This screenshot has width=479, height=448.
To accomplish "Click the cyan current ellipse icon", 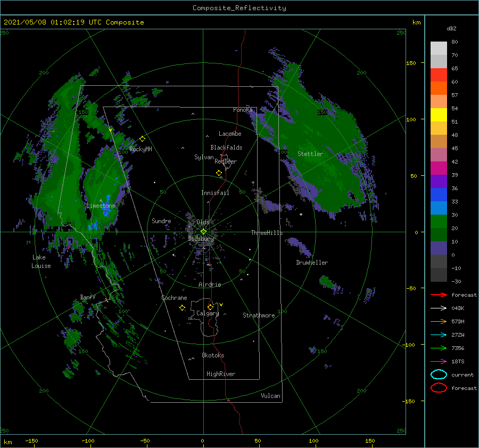I will 439,374.
